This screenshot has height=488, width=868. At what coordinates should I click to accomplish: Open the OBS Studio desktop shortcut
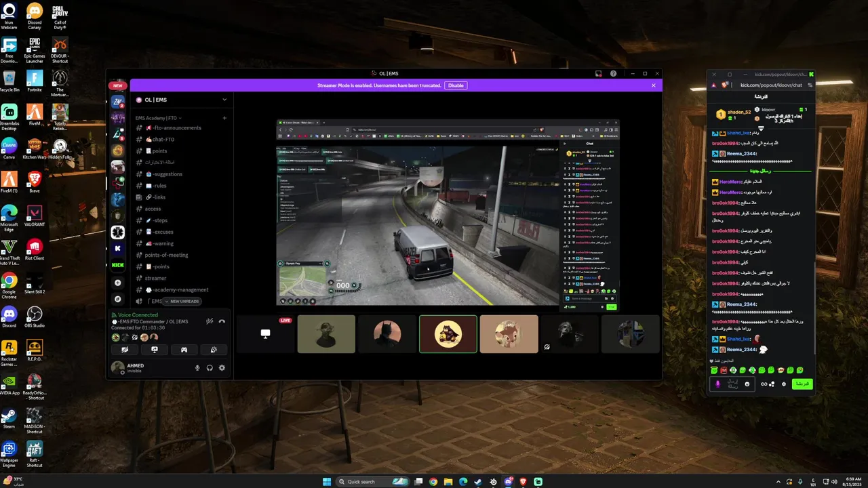coord(35,317)
